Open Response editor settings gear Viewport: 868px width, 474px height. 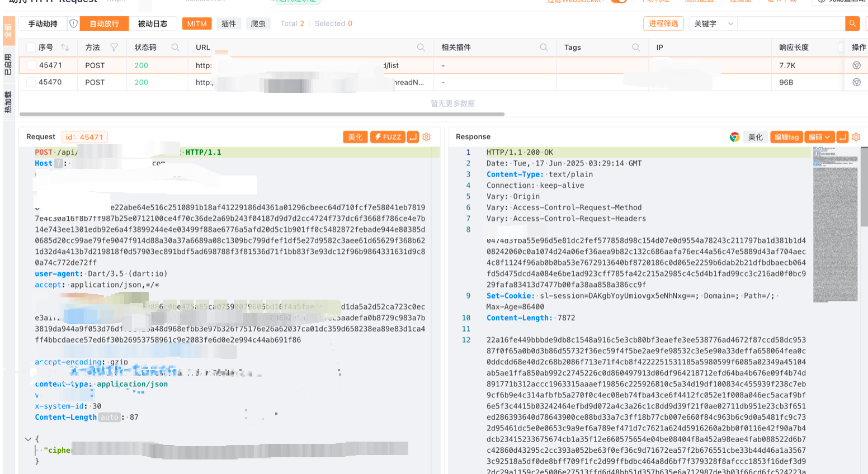856,137
